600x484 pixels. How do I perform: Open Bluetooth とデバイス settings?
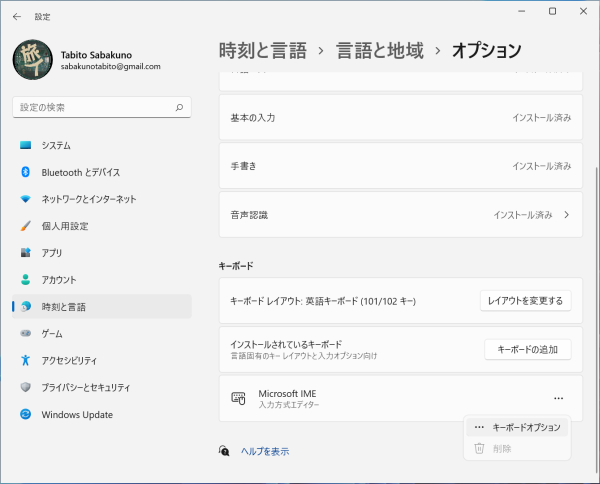tap(102, 172)
